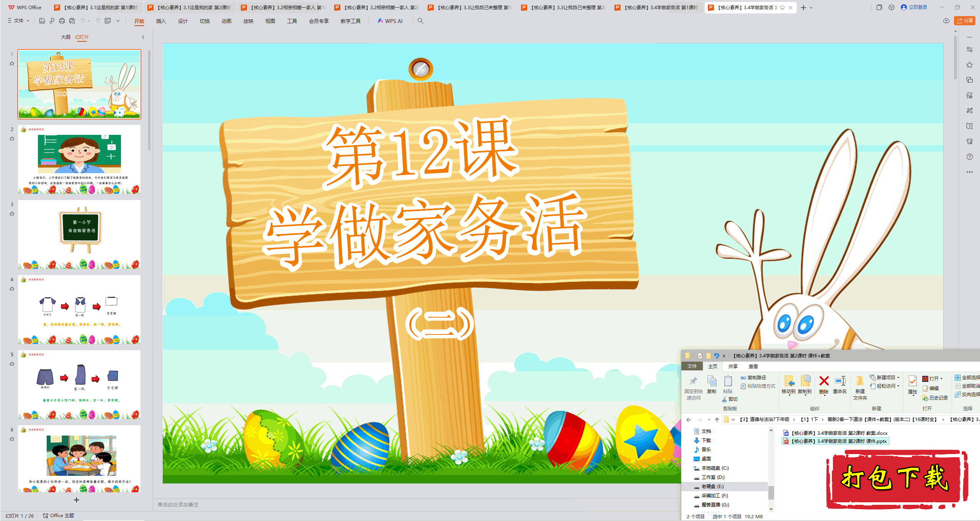
Task: Click the 立即登录 login button
Action: pyautogui.click(x=914, y=7)
